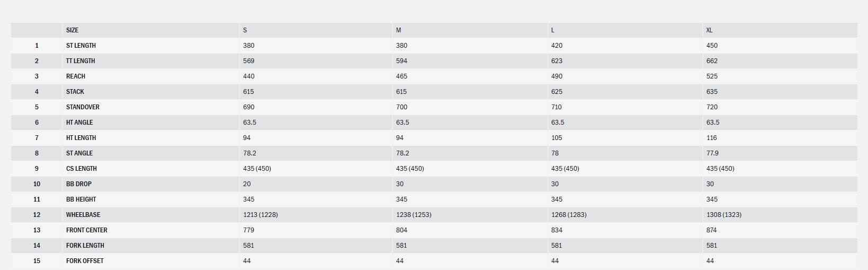The height and width of the screenshot is (270, 868).
Task: Select row number 13 in the table
Action: [x=37, y=230]
